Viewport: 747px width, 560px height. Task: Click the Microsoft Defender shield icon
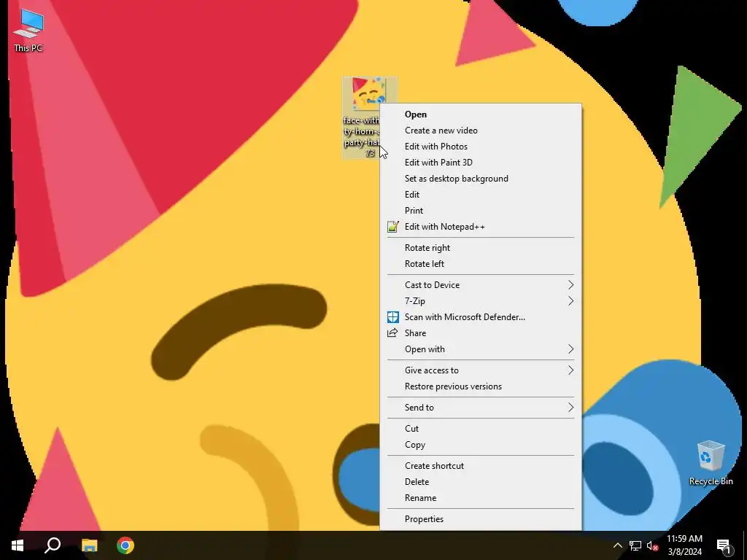392,317
